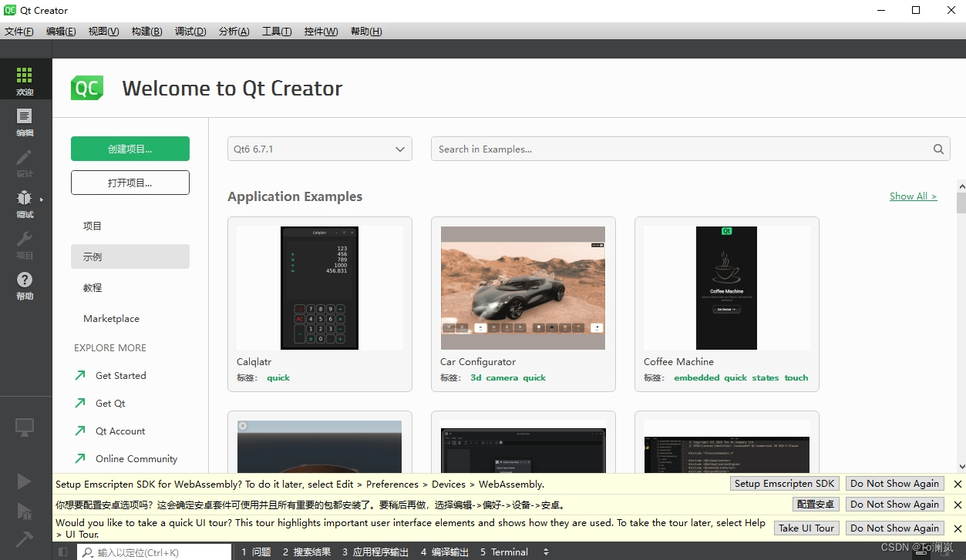This screenshot has width=966, height=560.
Task: Click the quick tag under Calqlatr
Action: coord(278,377)
